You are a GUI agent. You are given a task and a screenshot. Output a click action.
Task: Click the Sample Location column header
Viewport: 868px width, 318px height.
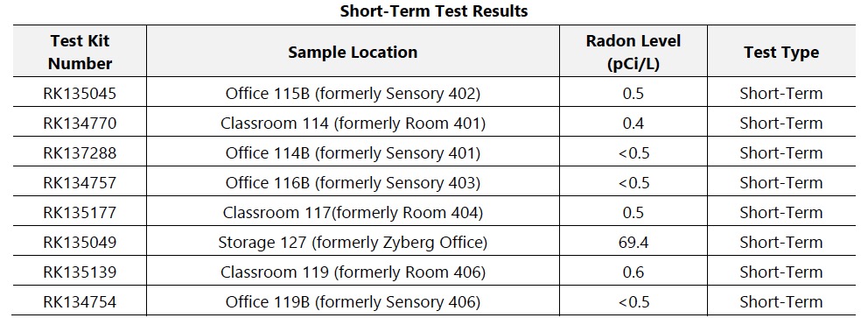click(353, 52)
